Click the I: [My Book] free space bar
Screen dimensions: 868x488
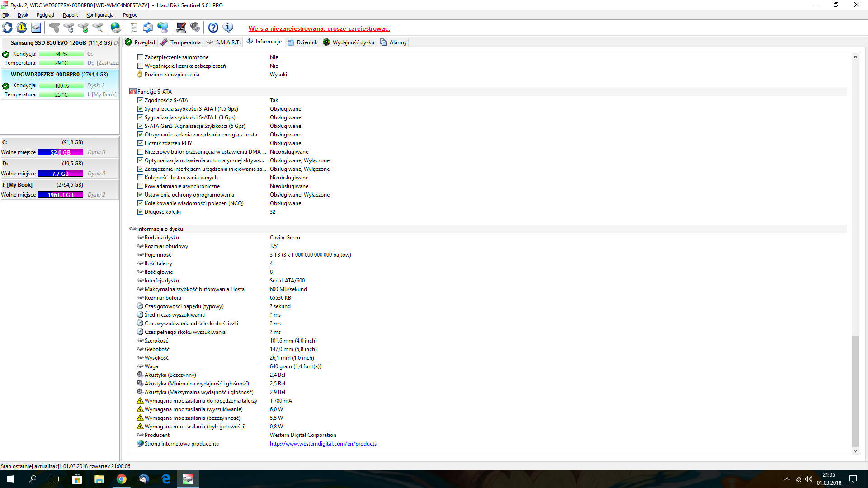(x=61, y=195)
